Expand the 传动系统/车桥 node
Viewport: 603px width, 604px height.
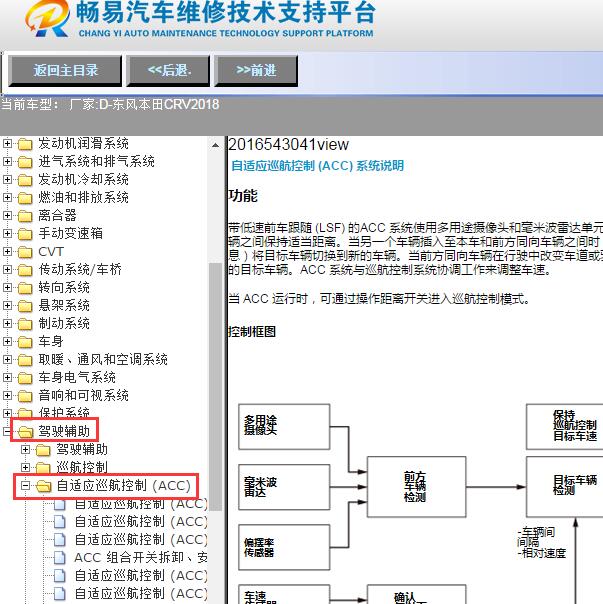[7, 269]
